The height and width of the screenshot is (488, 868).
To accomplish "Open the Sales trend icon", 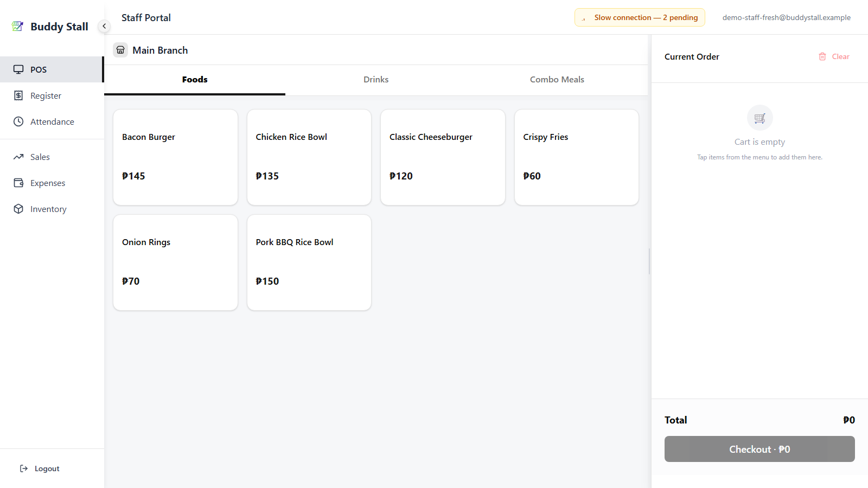I will click(18, 157).
